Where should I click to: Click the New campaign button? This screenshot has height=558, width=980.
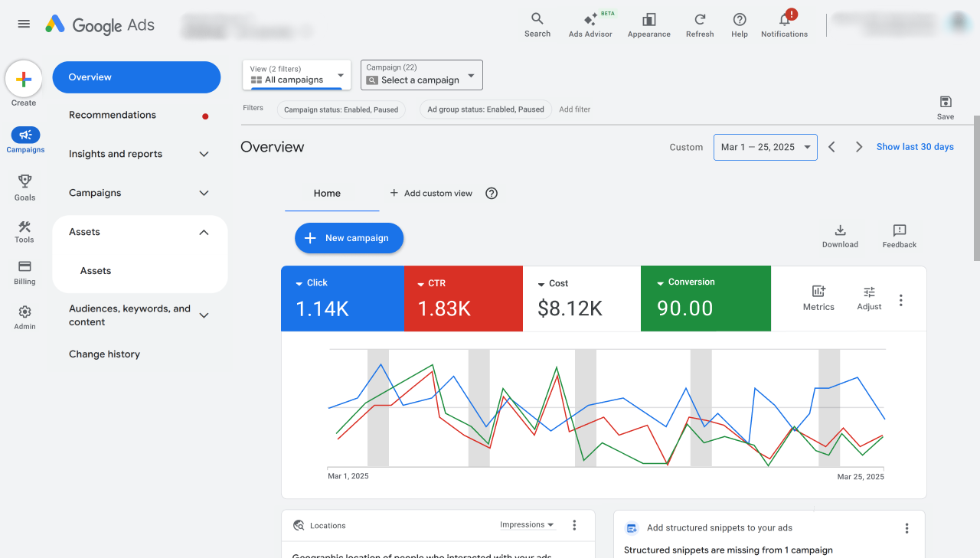coord(349,238)
